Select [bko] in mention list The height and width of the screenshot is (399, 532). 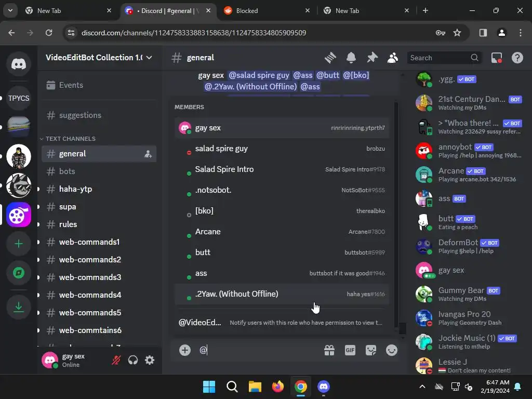(x=282, y=211)
